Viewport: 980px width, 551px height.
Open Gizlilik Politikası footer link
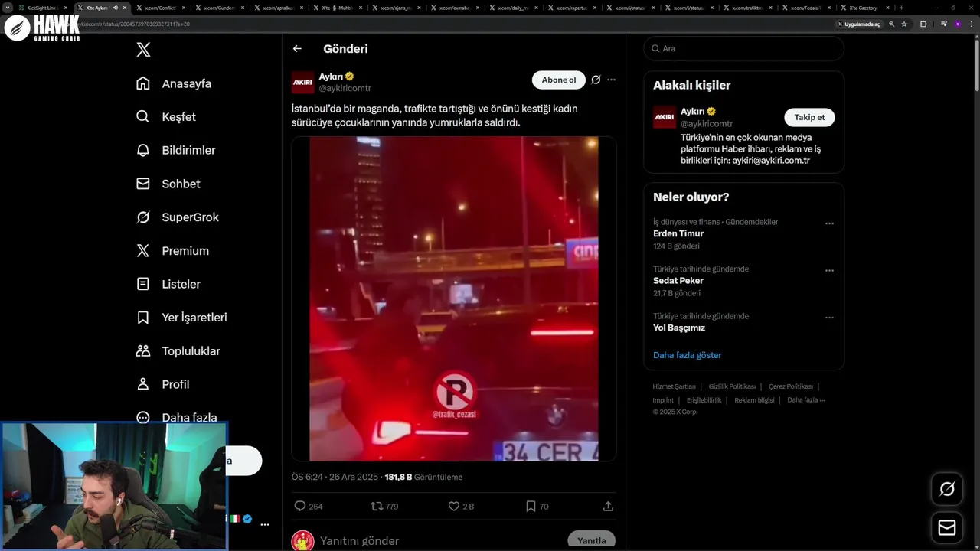pyautogui.click(x=732, y=386)
